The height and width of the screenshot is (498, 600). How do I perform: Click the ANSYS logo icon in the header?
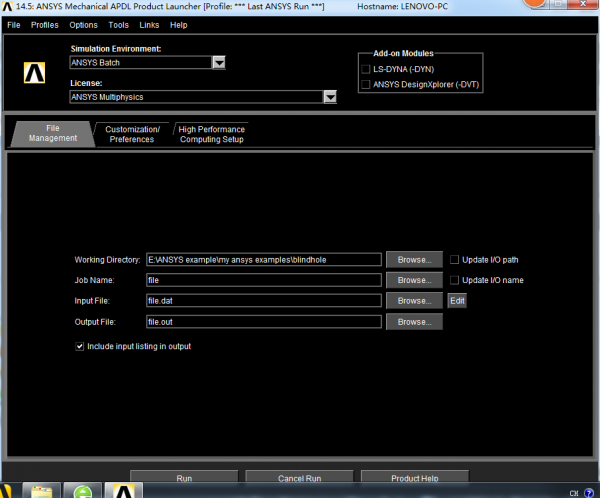pyautogui.click(x=34, y=72)
